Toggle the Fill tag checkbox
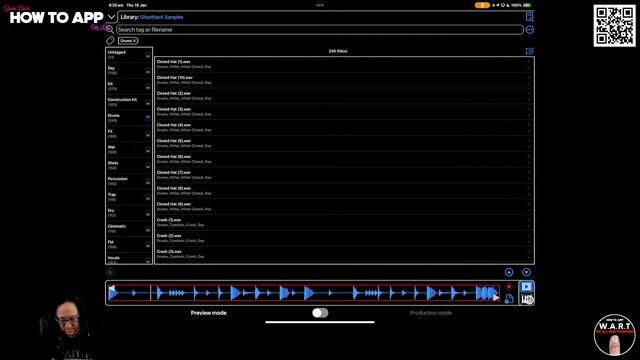Image resolution: width=640 pixels, height=360 pixels. [148, 244]
